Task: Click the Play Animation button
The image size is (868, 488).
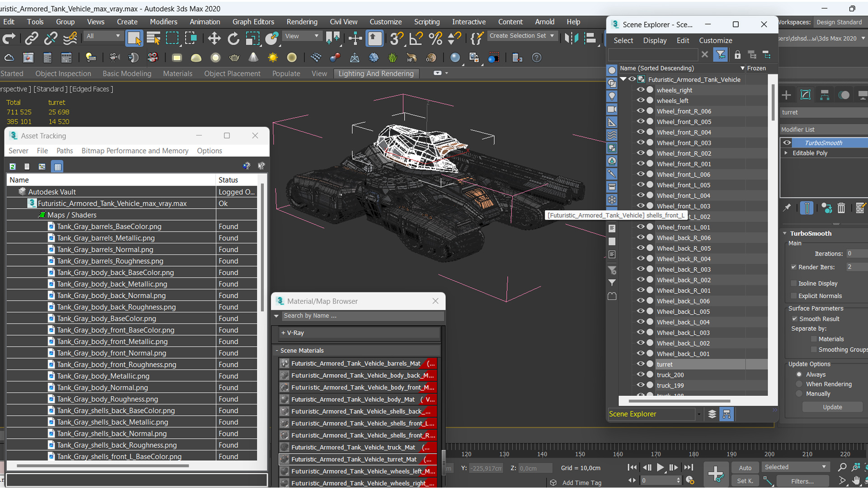Action: (x=660, y=468)
